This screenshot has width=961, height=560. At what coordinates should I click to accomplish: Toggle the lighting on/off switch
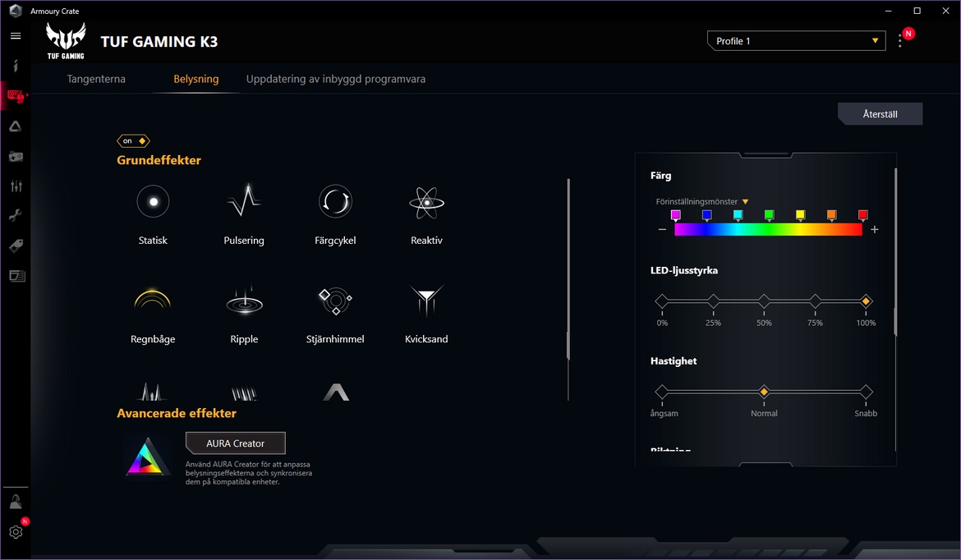[133, 141]
